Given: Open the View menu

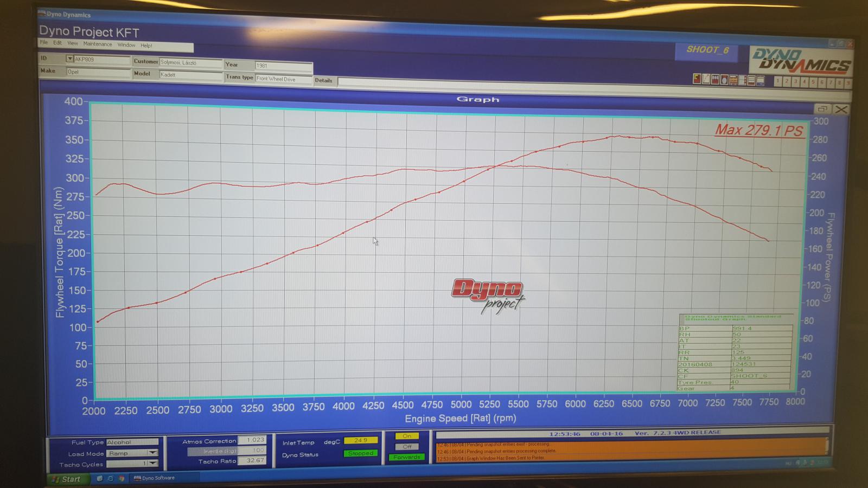Looking at the screenshot, I should pos(73,43).
